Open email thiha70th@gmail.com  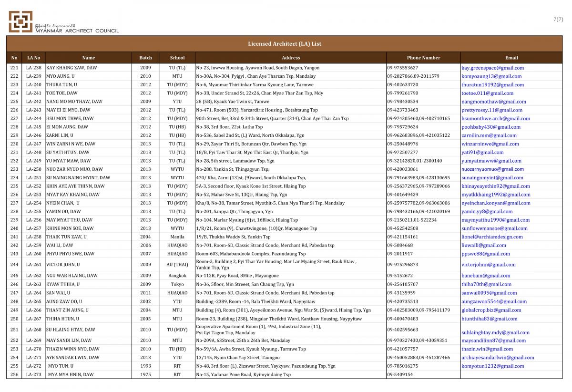486,284
